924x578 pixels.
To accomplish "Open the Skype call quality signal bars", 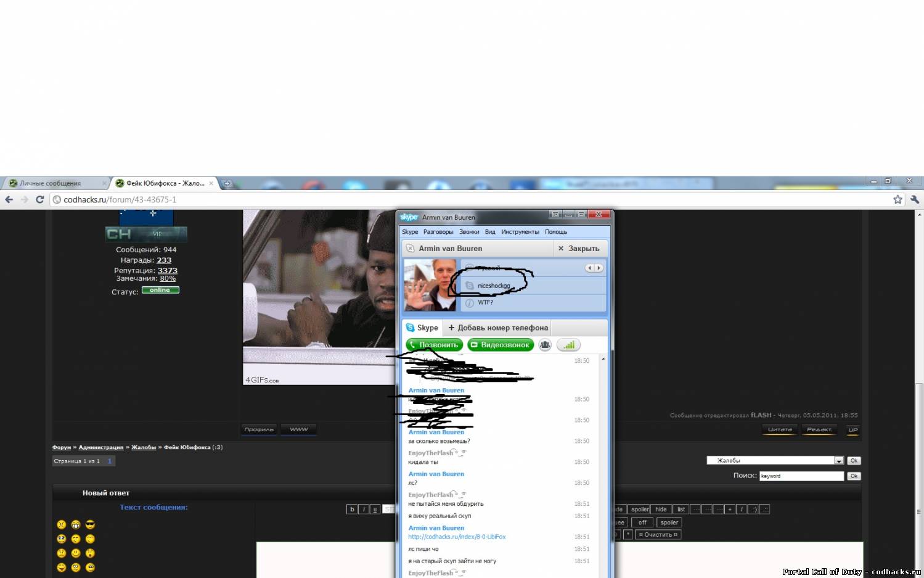I will (x=568, y=345).
